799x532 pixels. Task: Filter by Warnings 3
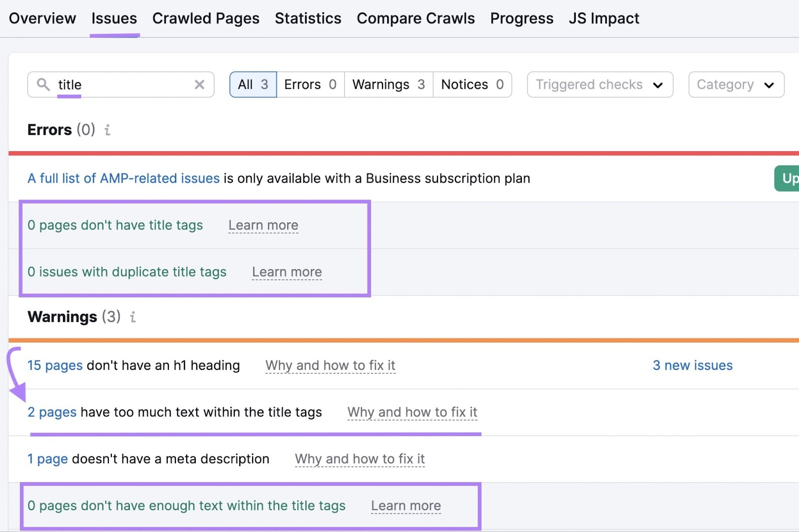388,84
